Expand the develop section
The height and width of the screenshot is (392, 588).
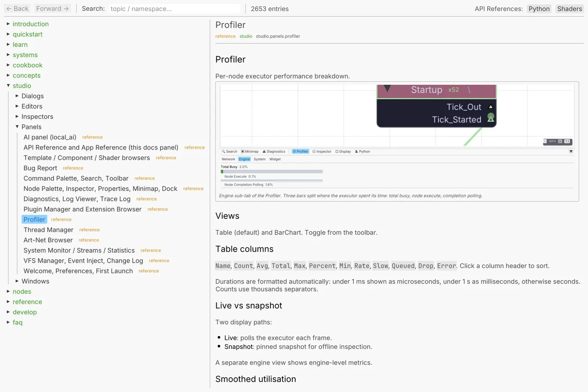(8, 312)
